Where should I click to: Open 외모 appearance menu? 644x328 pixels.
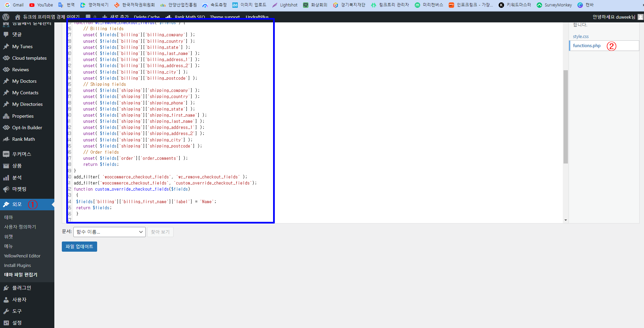(27, 204)
